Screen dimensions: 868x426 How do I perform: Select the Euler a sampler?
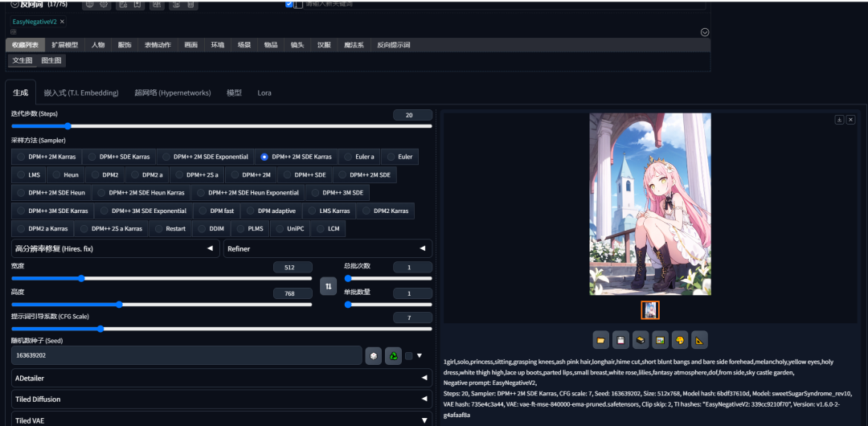pyautogui.click(x=359, y=157)
